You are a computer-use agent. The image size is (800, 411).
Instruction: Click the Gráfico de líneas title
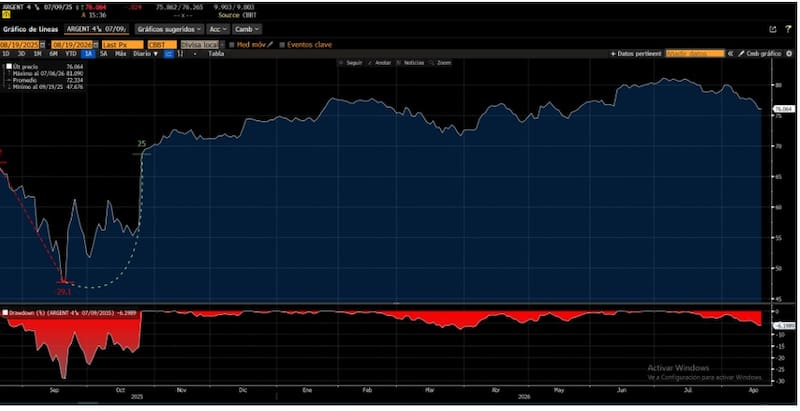point(31,30)
